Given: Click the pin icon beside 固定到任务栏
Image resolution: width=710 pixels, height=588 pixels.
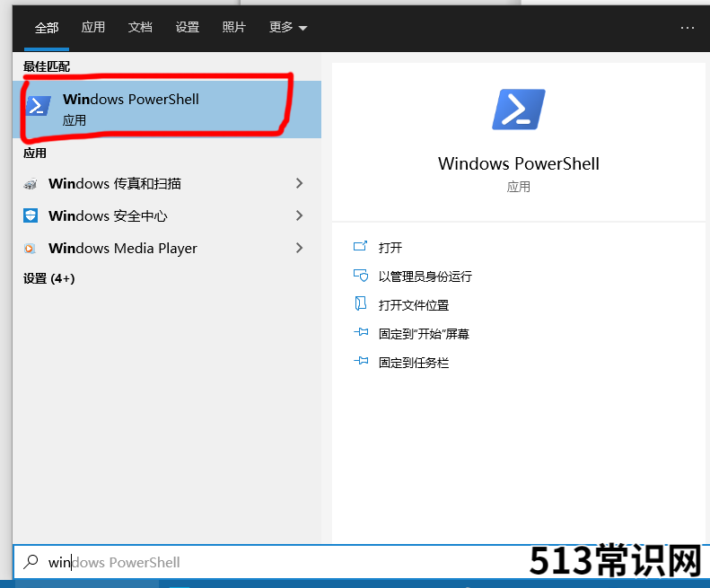Looking at the screenshot, I should coord(361,361).
